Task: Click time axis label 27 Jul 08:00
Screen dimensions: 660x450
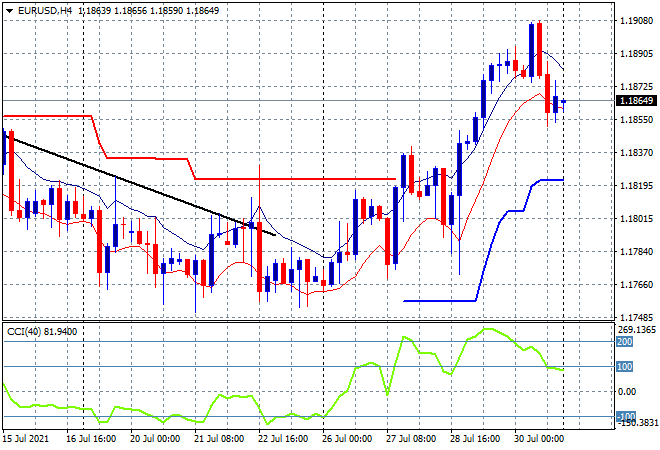Action: pos(411,439)
